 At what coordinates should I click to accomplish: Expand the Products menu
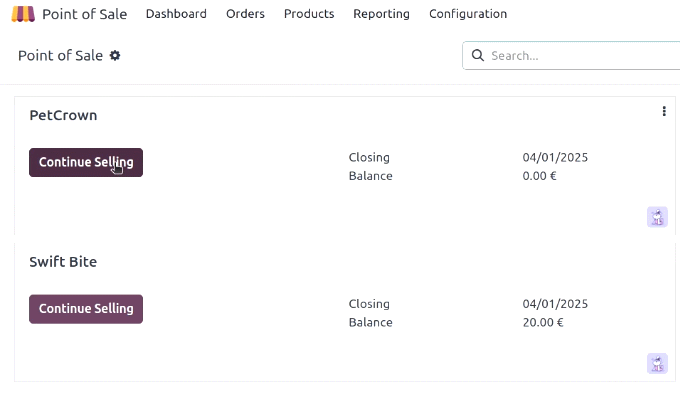point(309,14)
